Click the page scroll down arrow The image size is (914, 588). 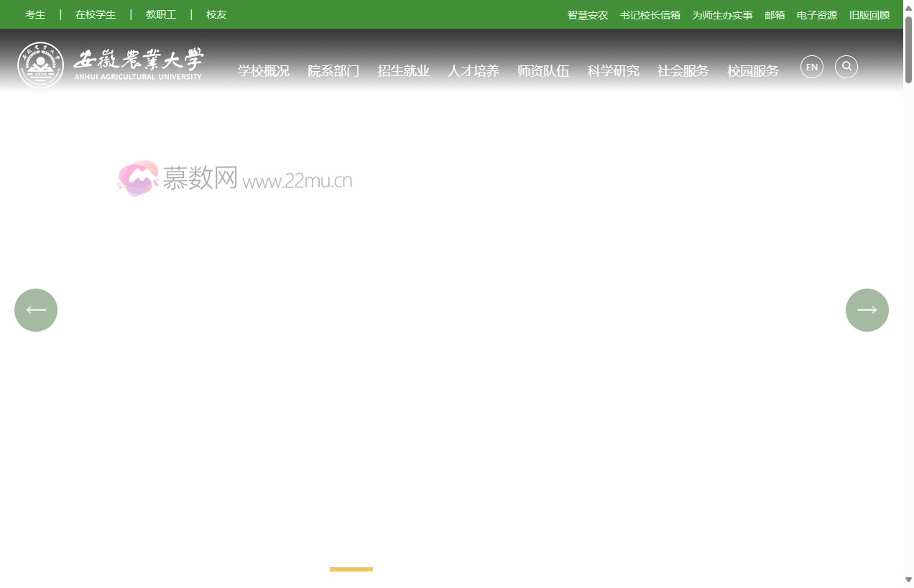[908, 579]
